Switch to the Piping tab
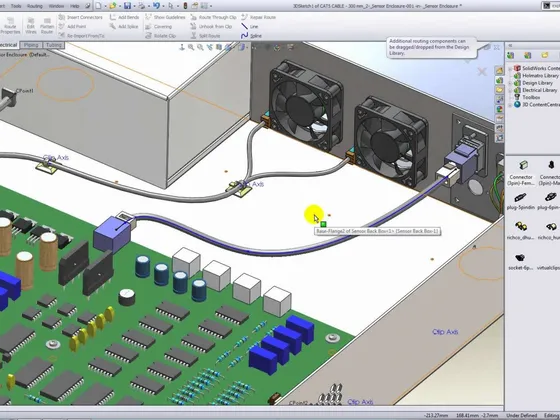 click(31, 45)
